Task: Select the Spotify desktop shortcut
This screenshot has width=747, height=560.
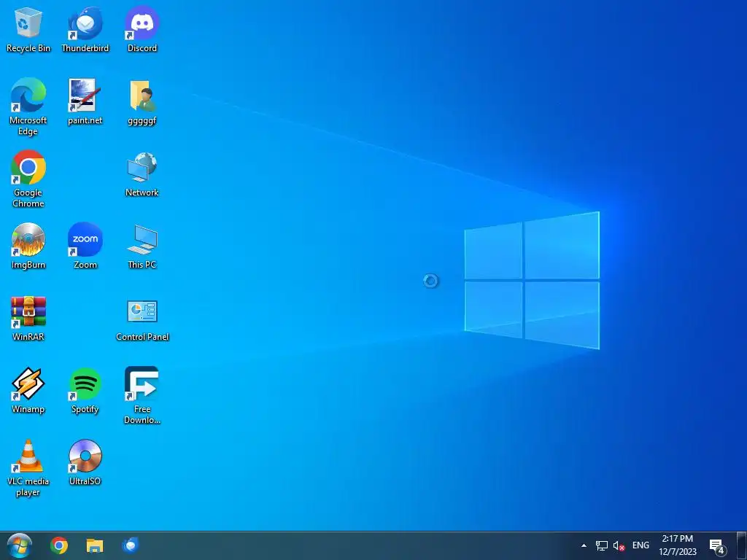Action: (85, 391)
